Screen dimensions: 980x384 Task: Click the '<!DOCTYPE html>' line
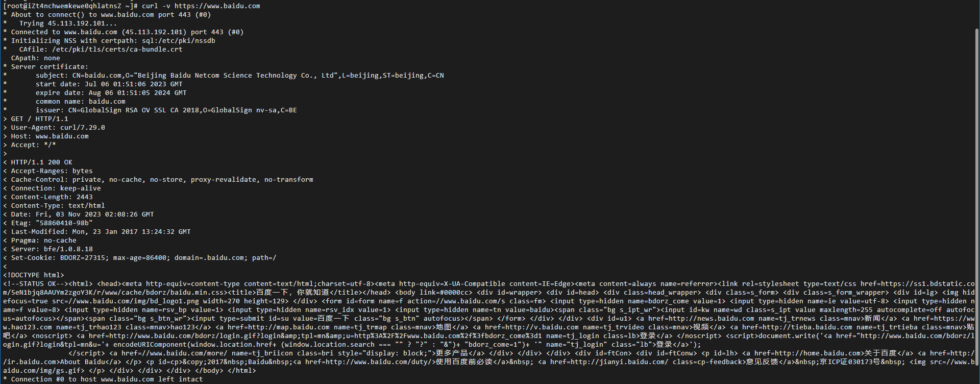(x=34, y=275)
